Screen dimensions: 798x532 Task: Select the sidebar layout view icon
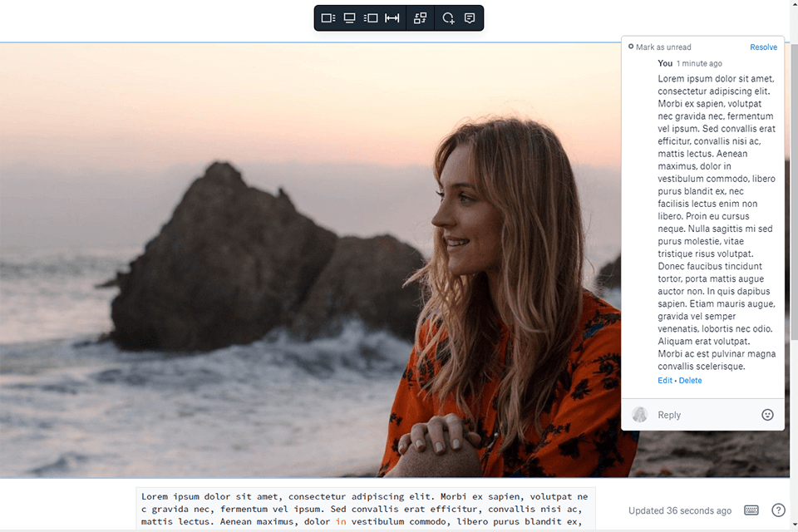[371, 17]
